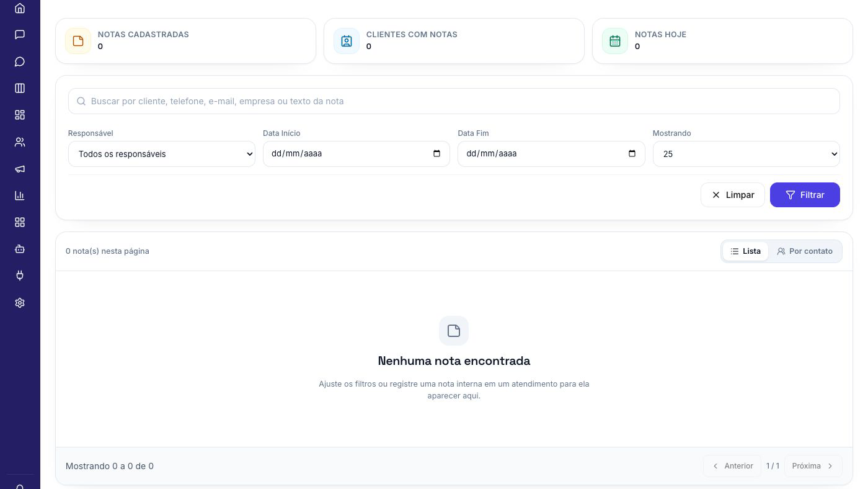Click the "0 nota(s) nesta página" text
The image size is (868, 489).
coord(107,251)
